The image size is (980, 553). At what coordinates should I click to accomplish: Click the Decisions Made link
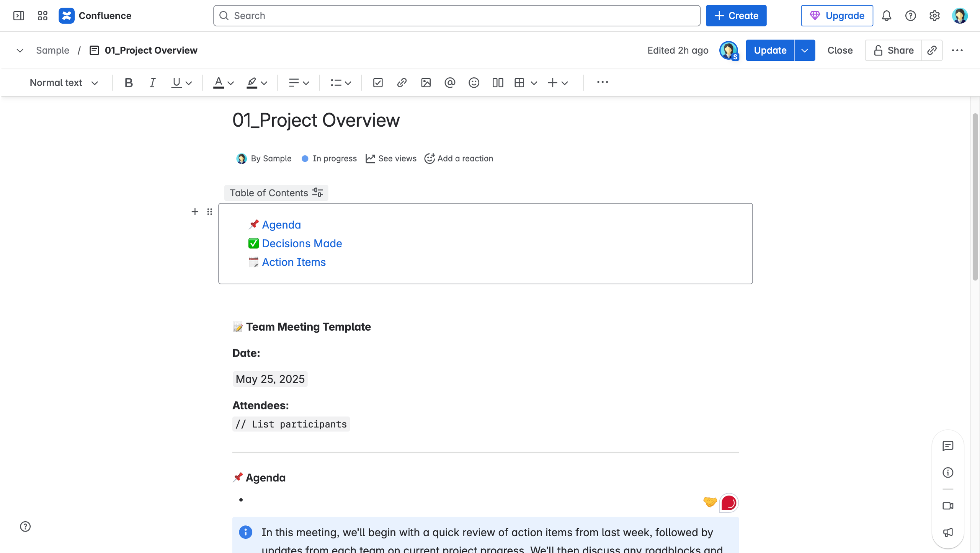[x=302, y=243]
